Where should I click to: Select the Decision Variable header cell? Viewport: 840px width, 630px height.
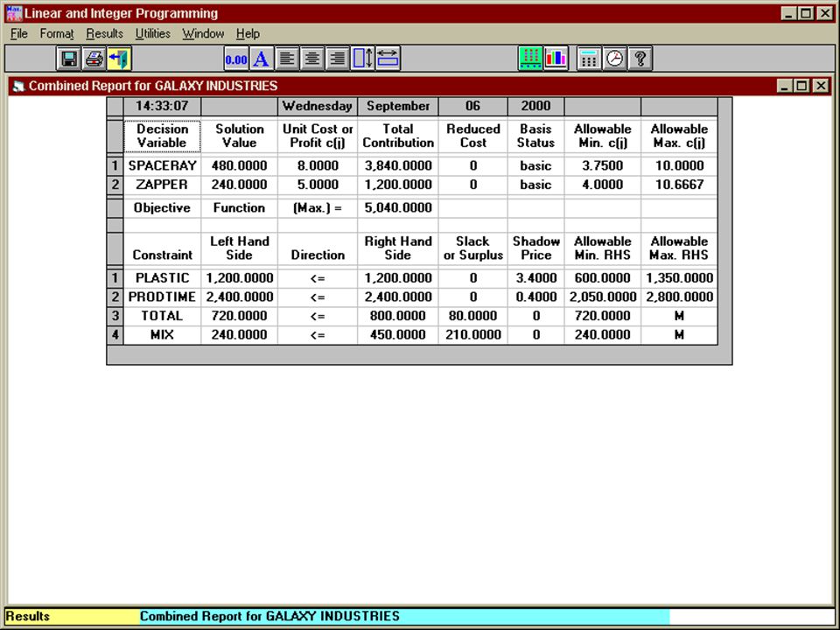(162, 136)
